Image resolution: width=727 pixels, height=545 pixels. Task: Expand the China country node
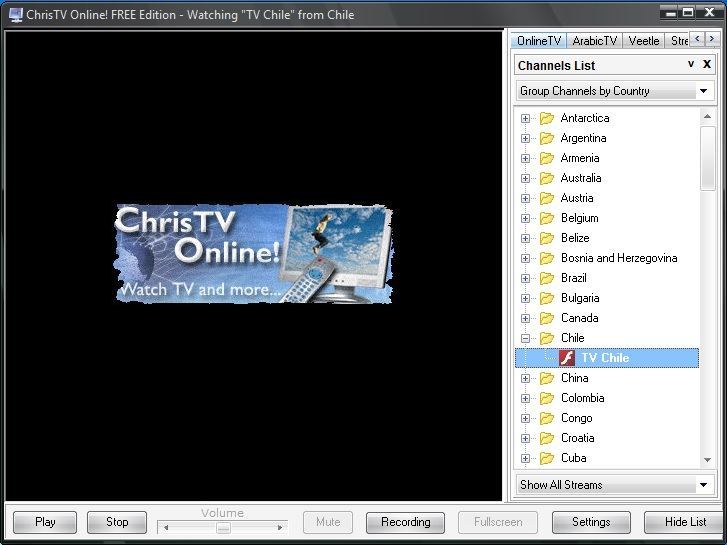[525, 378]
